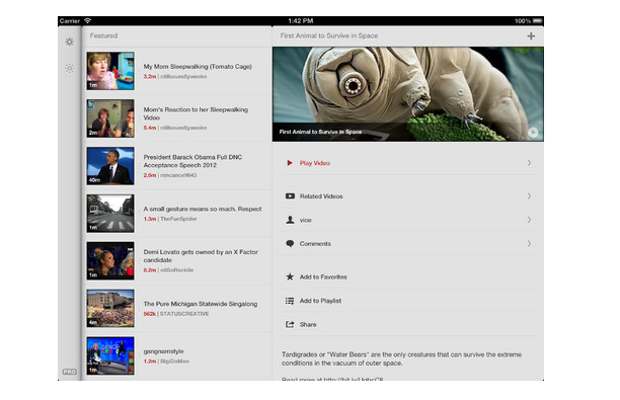Open the Related Videos label
Viewport: 620px width, 400px height.
click(x=321, y=196)
